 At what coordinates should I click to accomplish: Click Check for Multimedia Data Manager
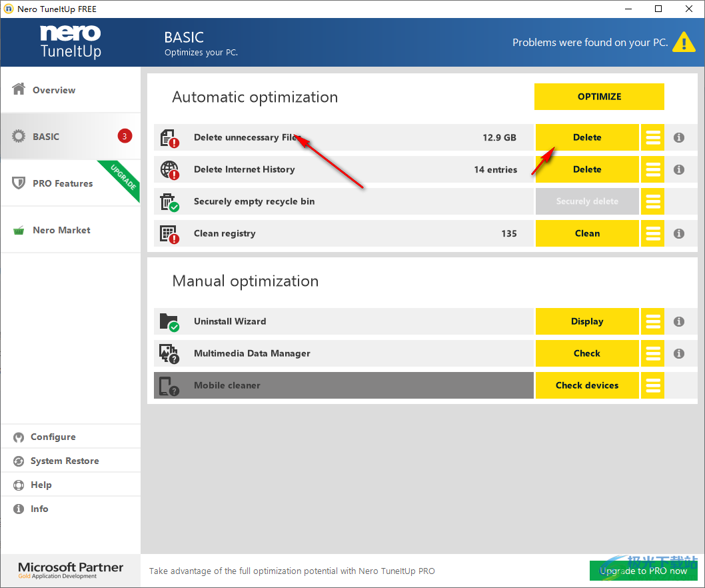point(587,353)
